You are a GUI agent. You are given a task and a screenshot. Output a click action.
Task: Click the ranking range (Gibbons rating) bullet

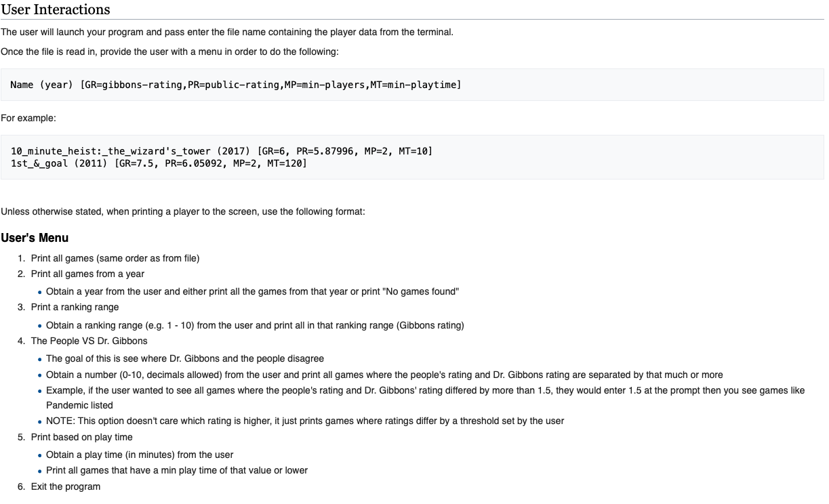coord(255,325)
